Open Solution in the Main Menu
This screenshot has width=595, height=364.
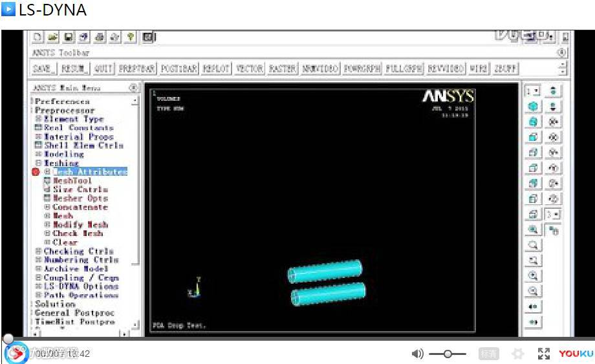pyautogui.click(x=55, y=304)
